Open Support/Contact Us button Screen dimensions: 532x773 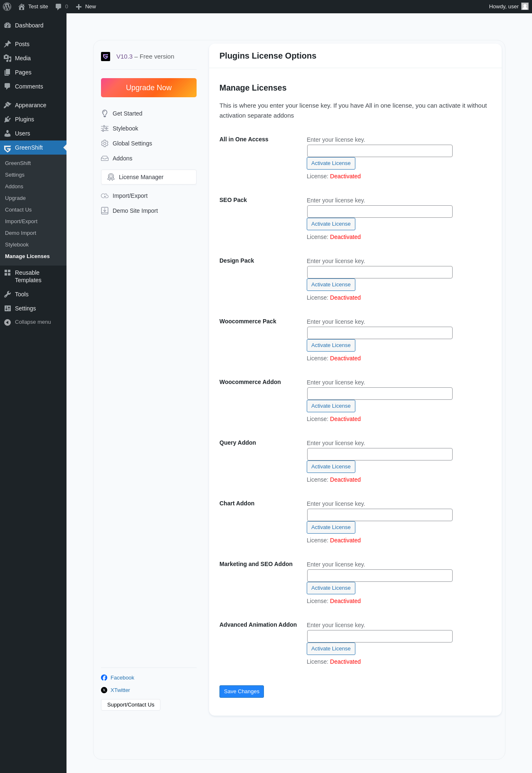click(x=131, y=705)
